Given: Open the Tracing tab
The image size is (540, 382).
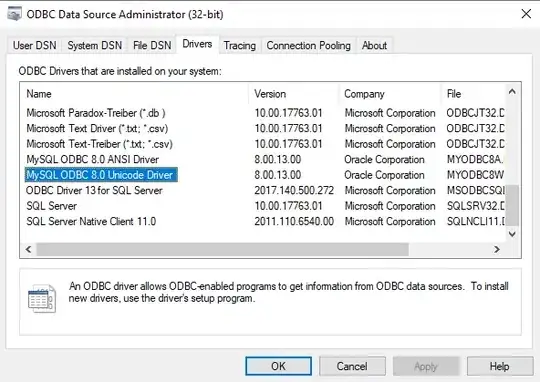Looking at the screenshot, I should pos(240,45).
